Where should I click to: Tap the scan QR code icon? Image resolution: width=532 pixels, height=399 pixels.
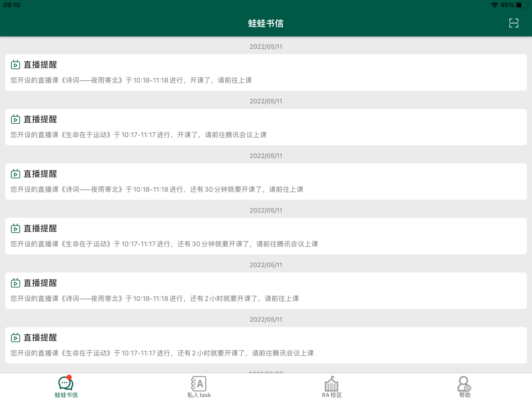514,23
